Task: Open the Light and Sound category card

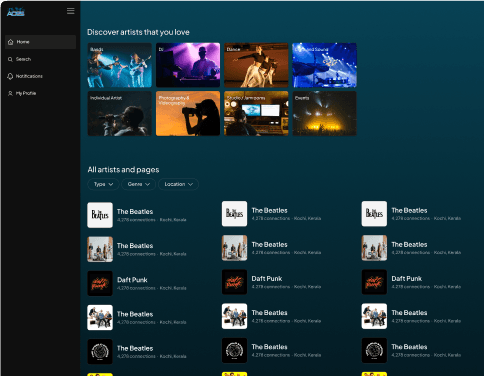Action: pos(324,65)
